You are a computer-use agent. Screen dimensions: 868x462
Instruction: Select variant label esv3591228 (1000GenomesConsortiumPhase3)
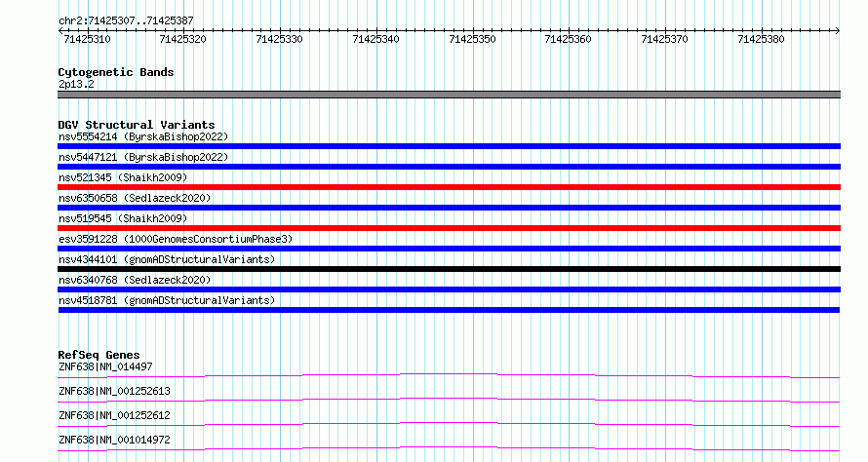[176, 239]
